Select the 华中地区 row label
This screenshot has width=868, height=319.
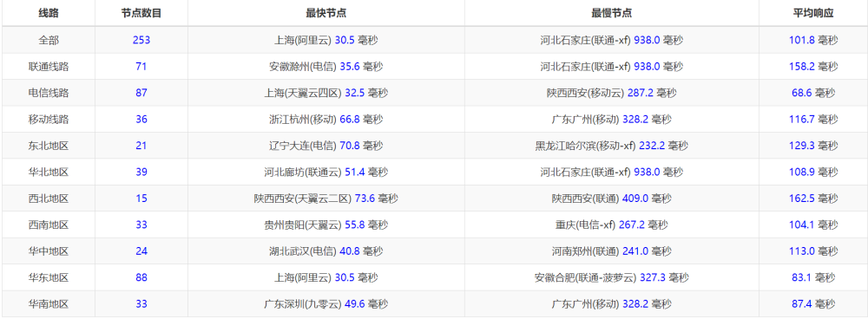click(x=49, y=251)
